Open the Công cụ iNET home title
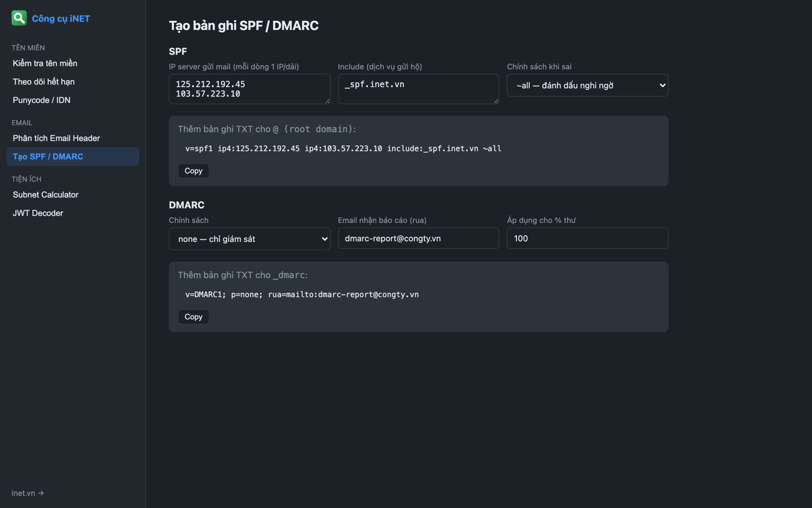 coord(61,18)
